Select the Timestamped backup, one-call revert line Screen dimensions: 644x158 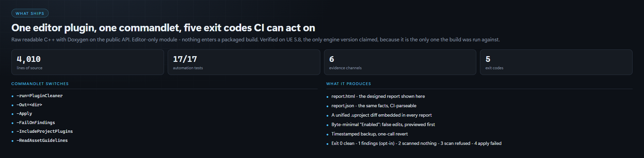pos(370,134)
